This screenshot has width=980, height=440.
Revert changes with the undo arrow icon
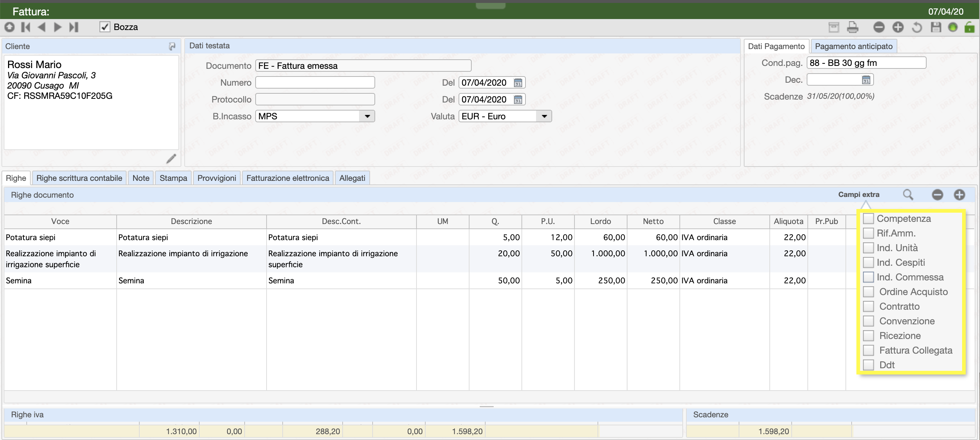[x=917, y=27]
